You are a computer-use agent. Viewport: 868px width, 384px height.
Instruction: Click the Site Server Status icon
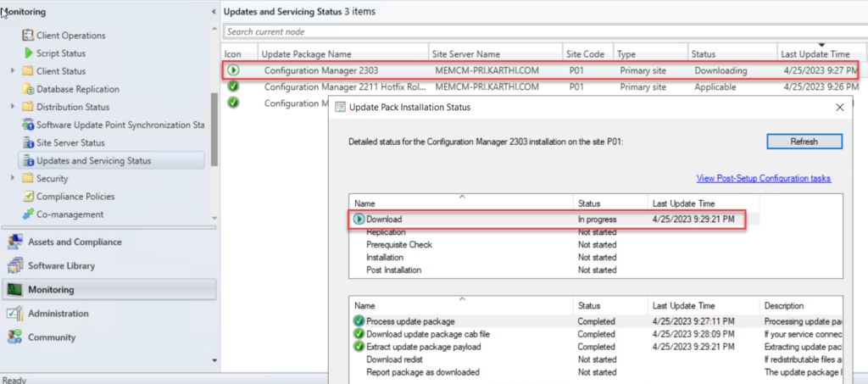(28, 142)
